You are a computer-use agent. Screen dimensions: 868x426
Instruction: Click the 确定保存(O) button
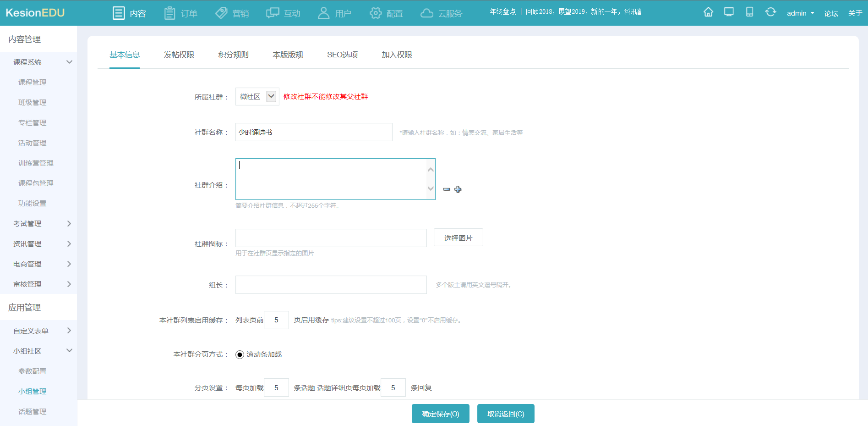click(440, 414)
